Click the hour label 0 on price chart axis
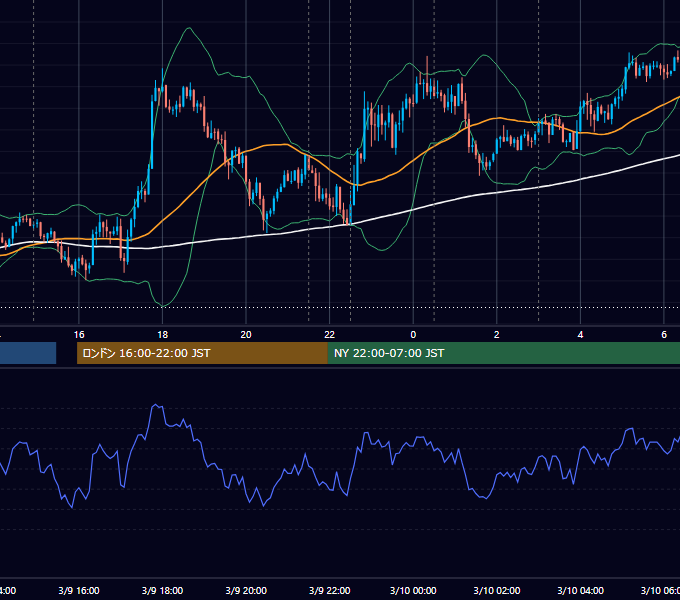 (413, 335)
